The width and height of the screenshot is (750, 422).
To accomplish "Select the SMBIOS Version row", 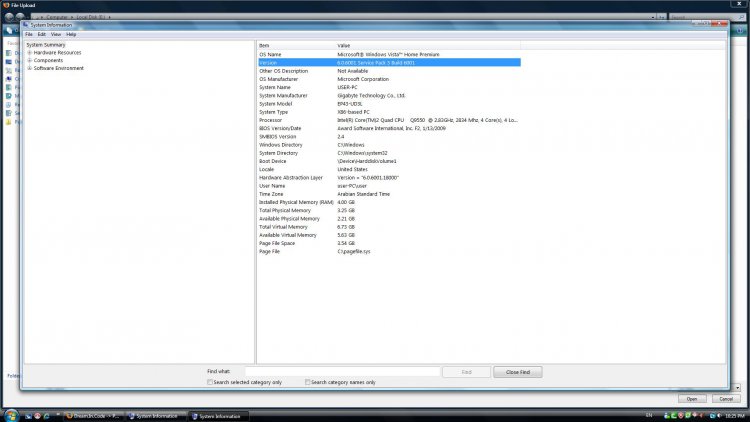I will click(x=389, y=136).
